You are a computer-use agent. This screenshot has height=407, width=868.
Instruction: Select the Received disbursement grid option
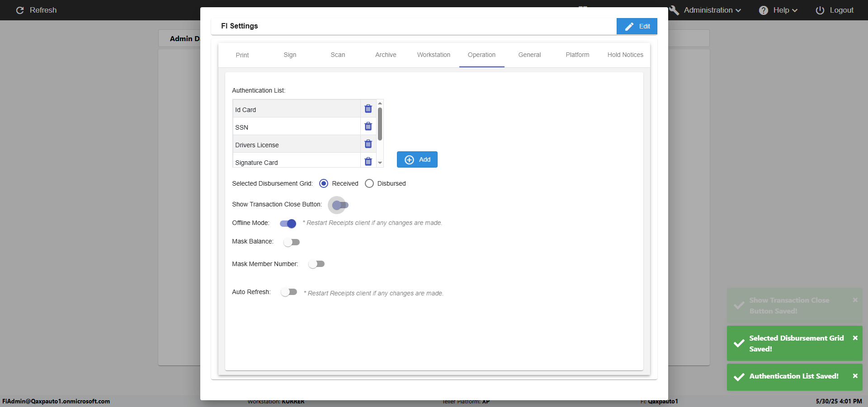tap(324, 183)
